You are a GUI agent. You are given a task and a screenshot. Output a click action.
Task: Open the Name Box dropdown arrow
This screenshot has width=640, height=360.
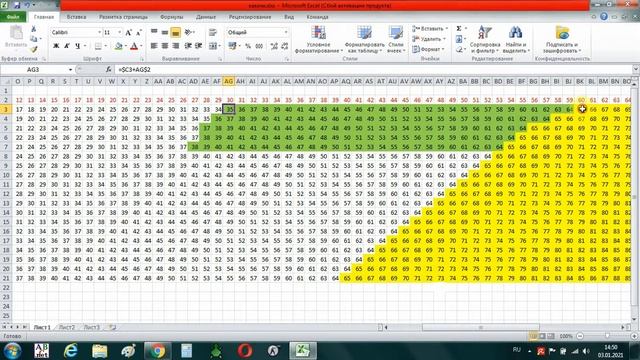pyautogui.click(x=70, y=70)
